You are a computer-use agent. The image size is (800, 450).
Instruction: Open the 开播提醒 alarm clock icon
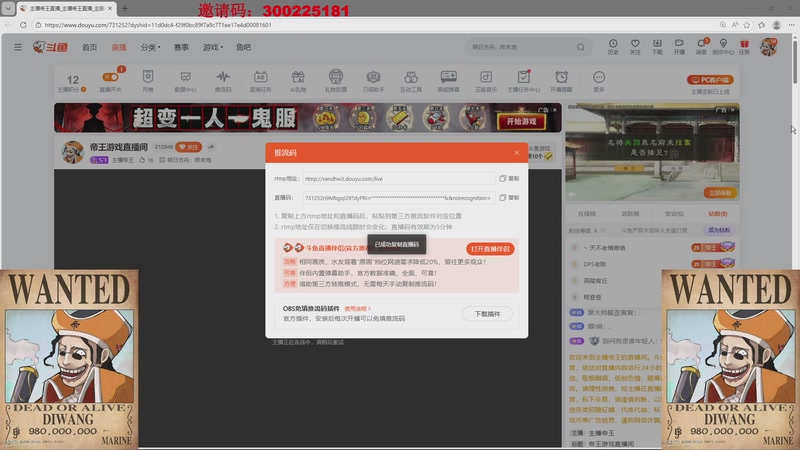tap(561, 81)
